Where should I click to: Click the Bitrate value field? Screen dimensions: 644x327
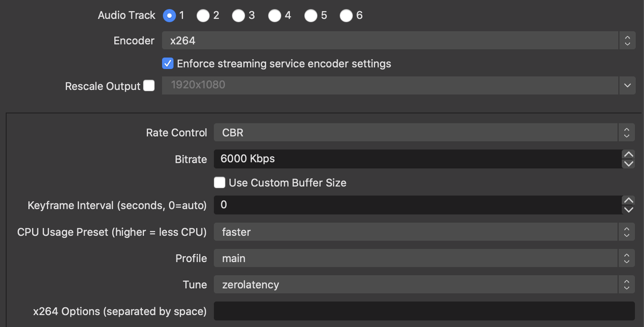376,159
